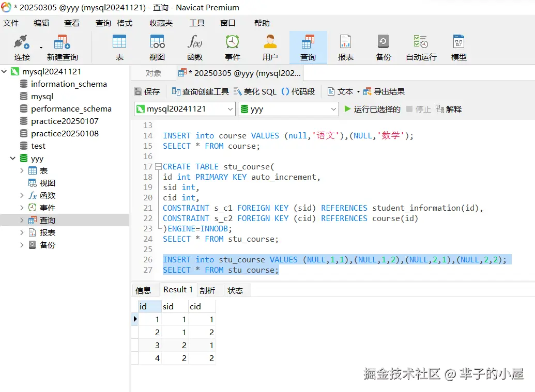Screen dimensions: 535x392
Task: Open the Automation (自动运行) toolbar icon
Action: tap(421, 42)
